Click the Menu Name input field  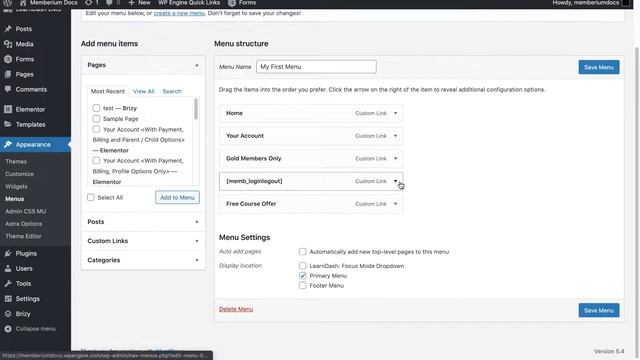(x=316, y=67)
